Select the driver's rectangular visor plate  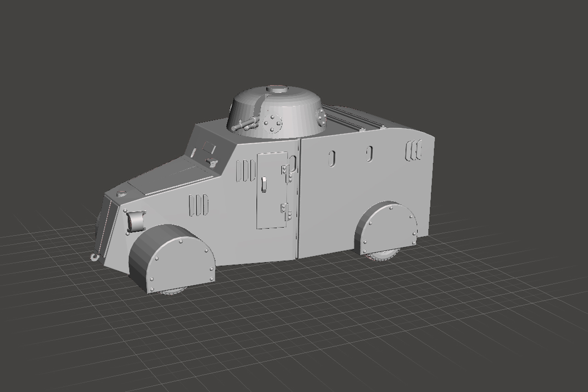209,148
